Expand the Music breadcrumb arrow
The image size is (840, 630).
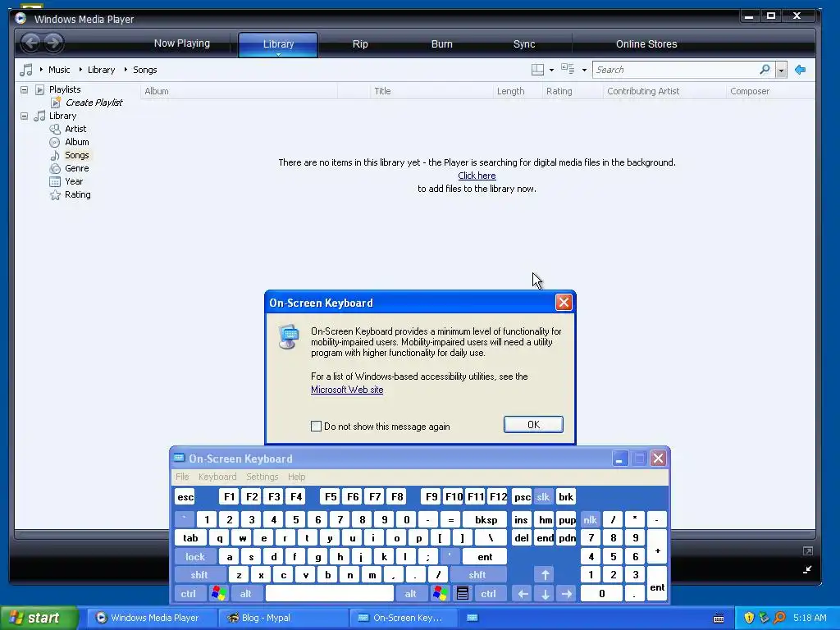click(x=41, y=70)
